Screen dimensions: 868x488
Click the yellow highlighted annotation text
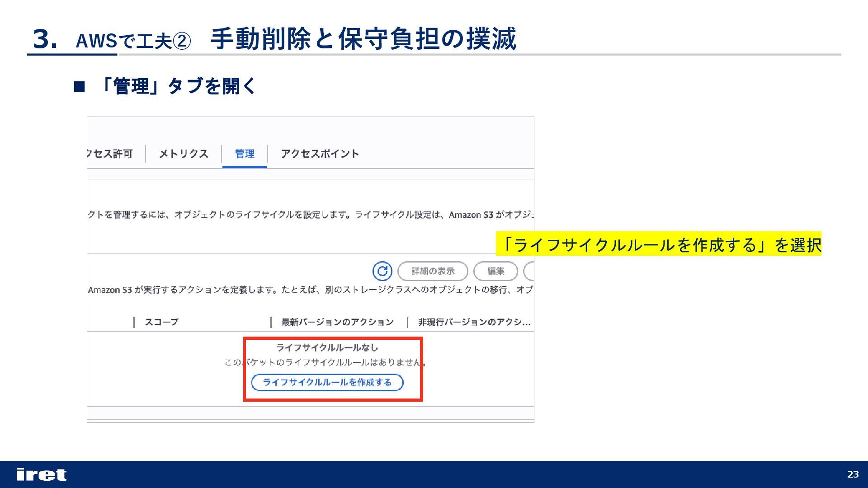tap(658, 244)
